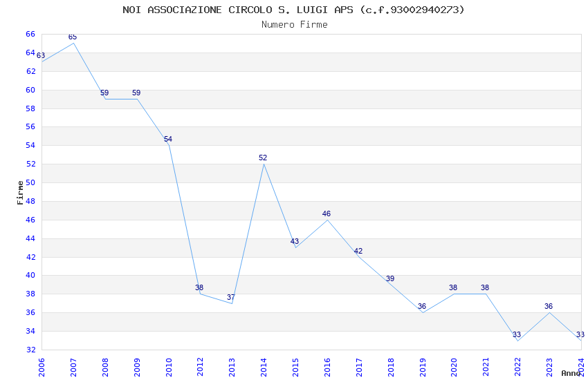Click data label 36 above year 2023

coord(549,306)
